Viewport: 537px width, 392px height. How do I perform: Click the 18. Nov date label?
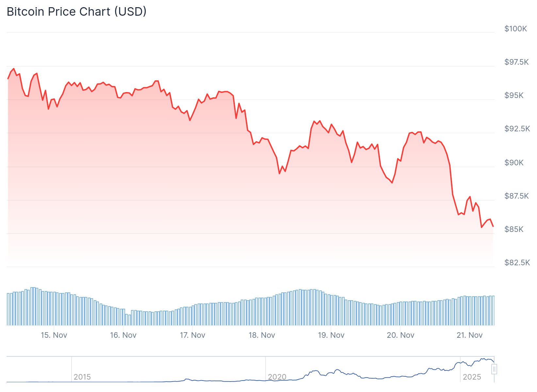(262, 335)
